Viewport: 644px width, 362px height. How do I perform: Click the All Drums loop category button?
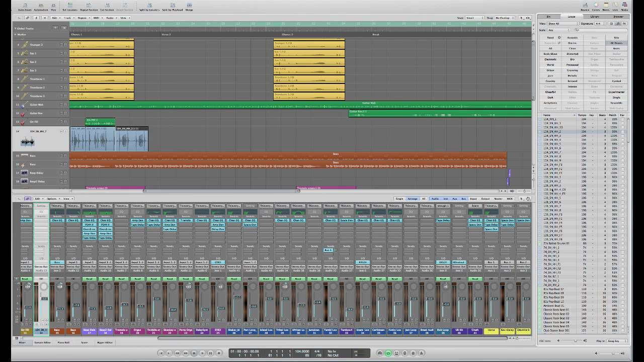[x=617, y=43]
